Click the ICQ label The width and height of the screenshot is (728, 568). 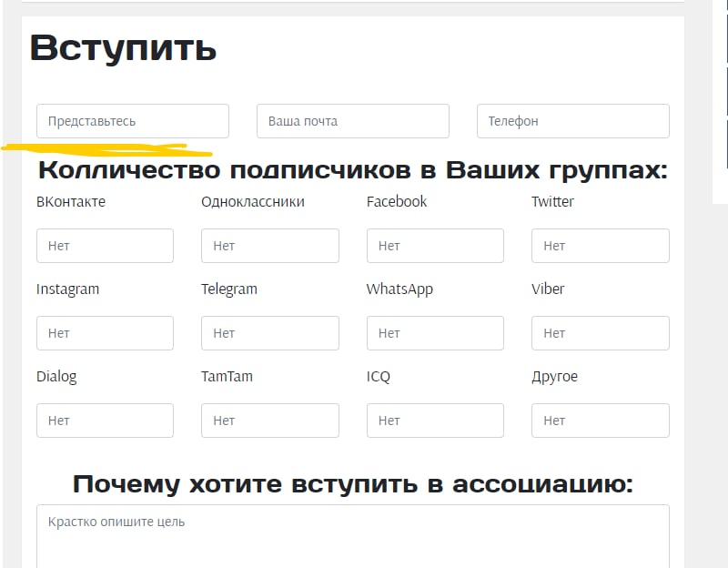[x=379, y=377]
